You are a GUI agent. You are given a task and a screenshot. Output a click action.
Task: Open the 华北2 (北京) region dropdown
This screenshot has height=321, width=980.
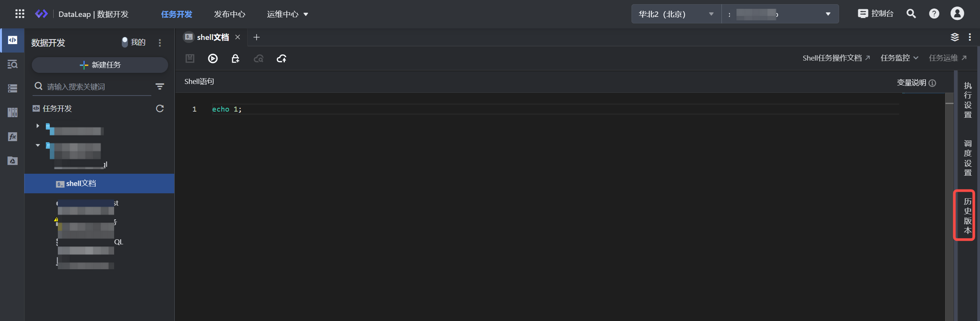[676, 14]
